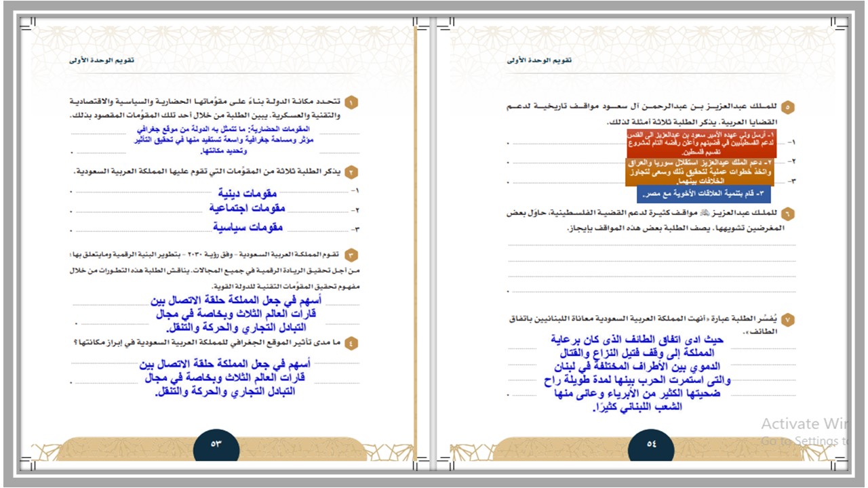Select the red answer box starting 'أرسل ولي عهده'
The width and height of the screenshot is (868, 488).
point(702,144)
